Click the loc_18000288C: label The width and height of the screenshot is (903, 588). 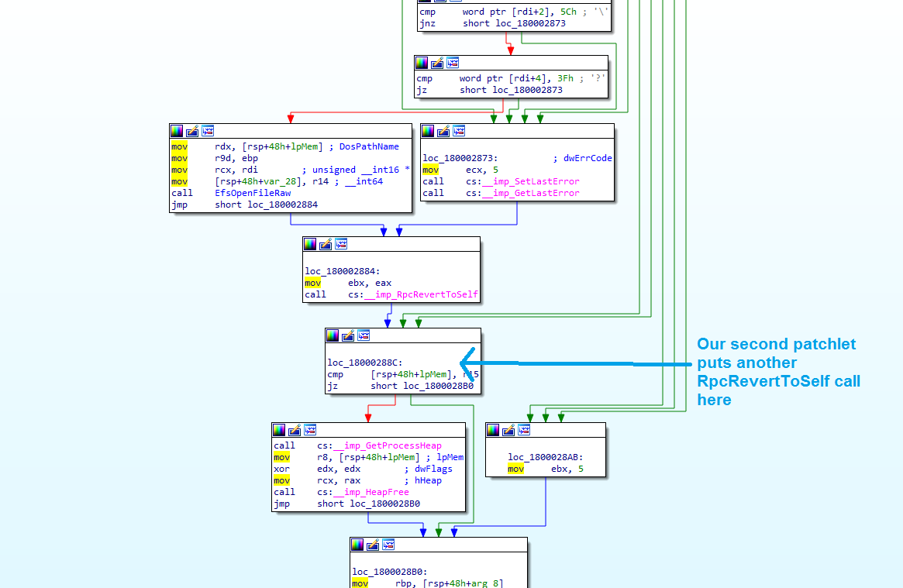365,363
